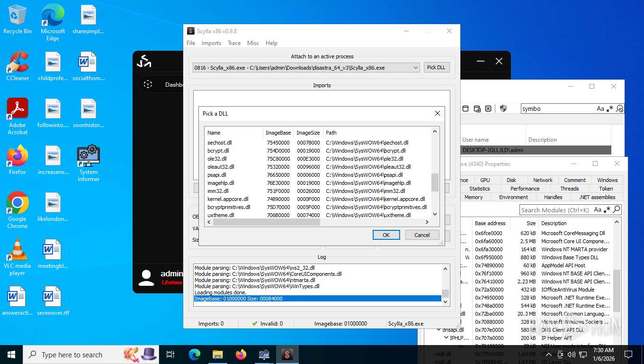Select answeracti Word document on desktop
The height and width of the screenshot is (364, 644).
[18, 301]
